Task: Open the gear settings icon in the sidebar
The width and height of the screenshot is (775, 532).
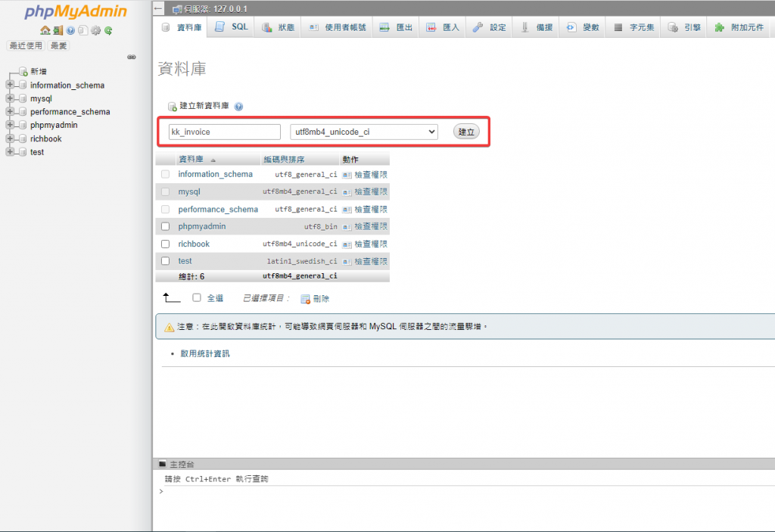Action: coord(95,30)
